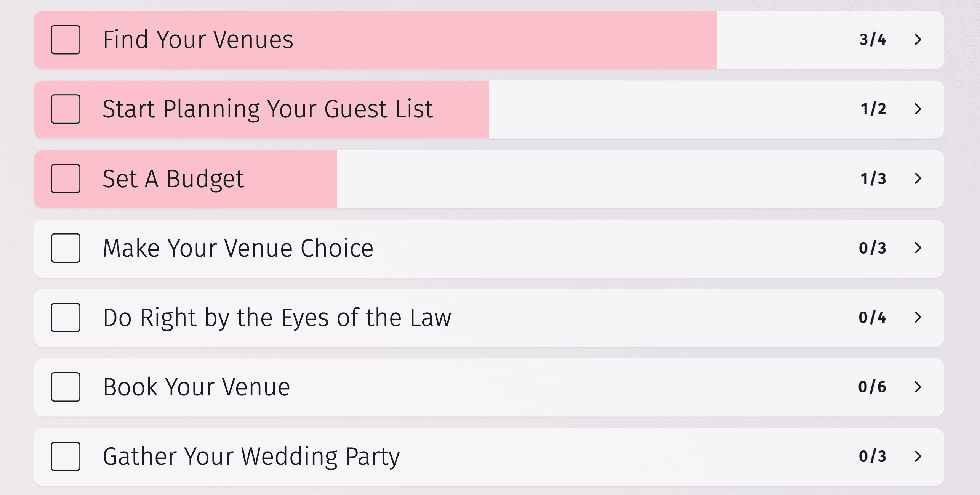980x495 pixels.
Task: Click the chevron beside Make Your Venue Choice
Action: 918,248
